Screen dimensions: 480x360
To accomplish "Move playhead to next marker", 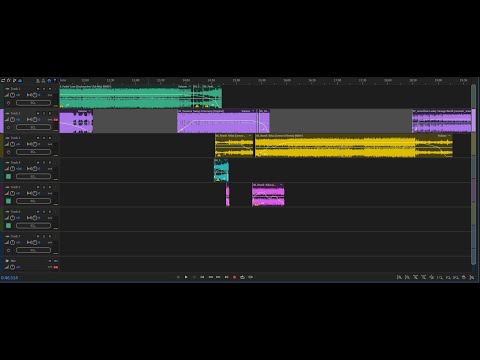I will pos(226,277).
